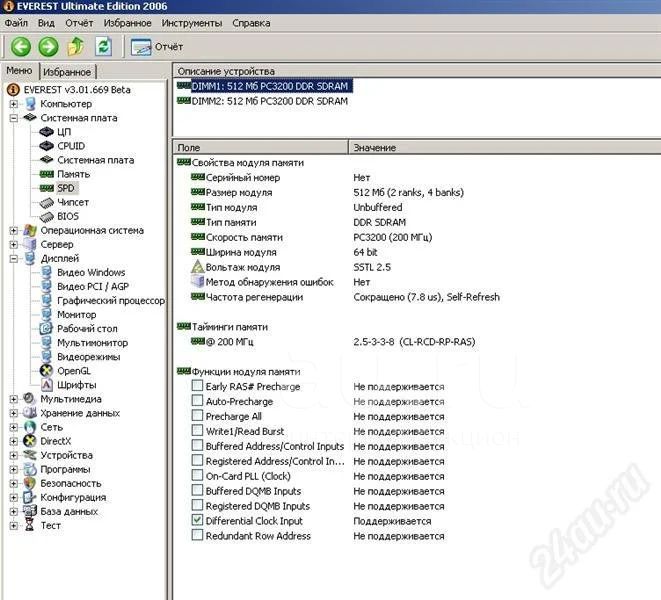Open the Отчёт report toolbar button
Viewport: 661px width, 600px height.
(x=156, y=47)
